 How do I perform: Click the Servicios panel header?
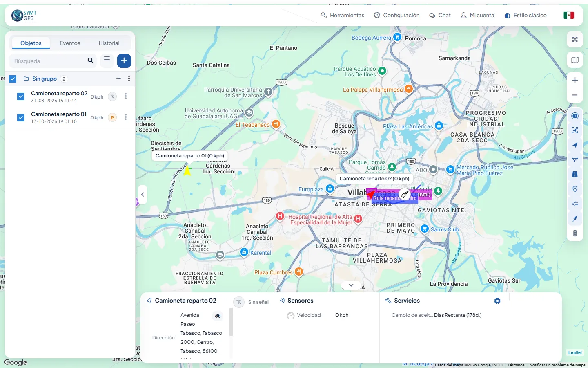[403, 301]
